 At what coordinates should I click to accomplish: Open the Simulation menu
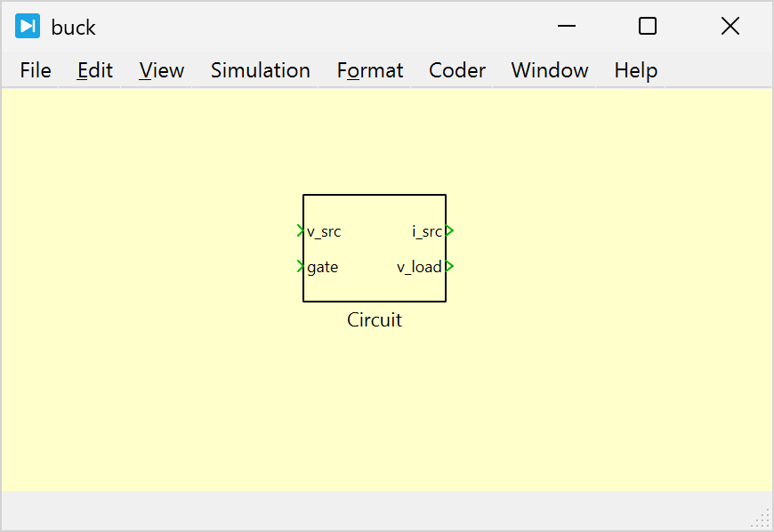tap(261, 70)
